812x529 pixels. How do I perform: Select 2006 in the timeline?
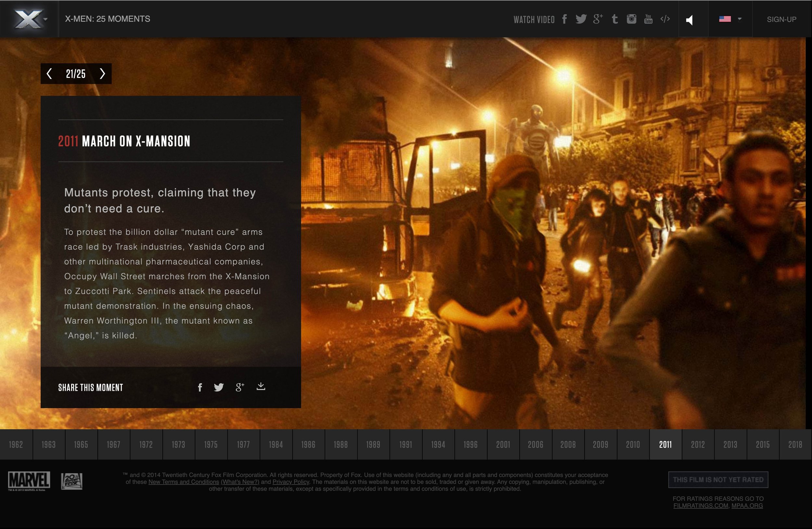tap(535, 445)
